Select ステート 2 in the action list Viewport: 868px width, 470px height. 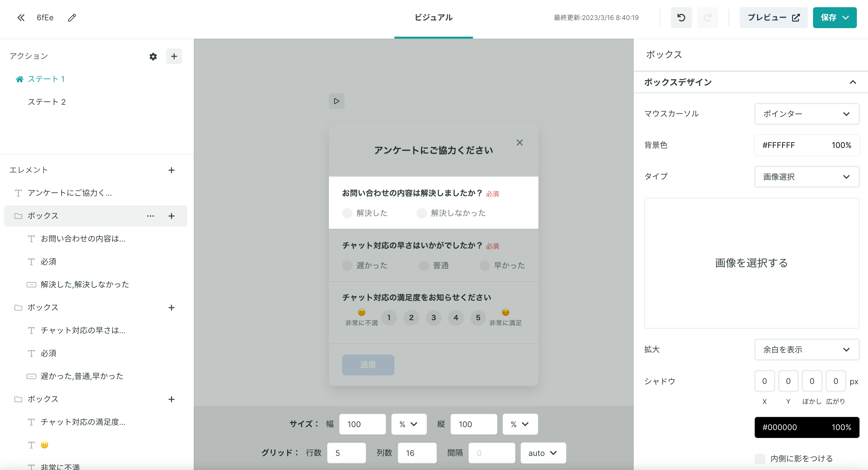[46, 102]
